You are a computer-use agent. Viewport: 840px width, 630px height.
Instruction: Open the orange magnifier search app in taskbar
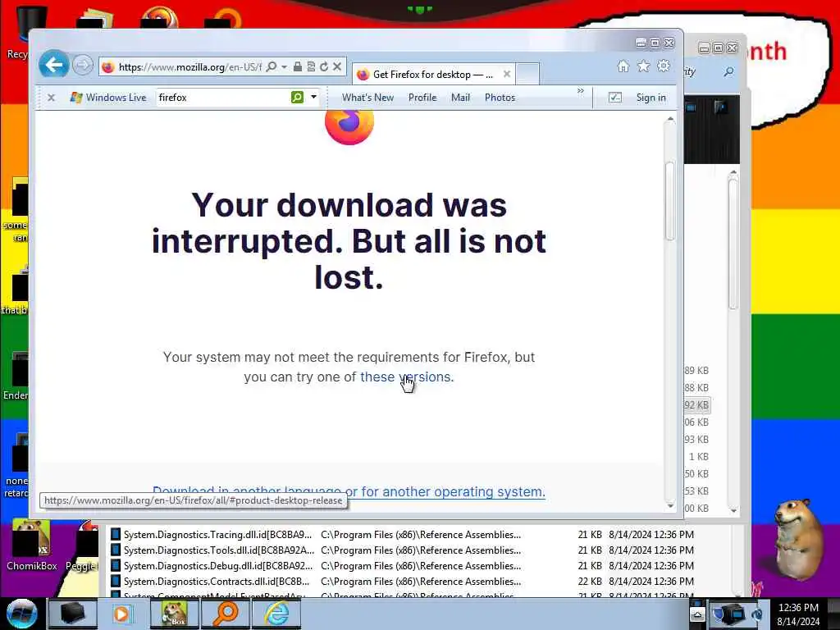click(x=226, y=614)
